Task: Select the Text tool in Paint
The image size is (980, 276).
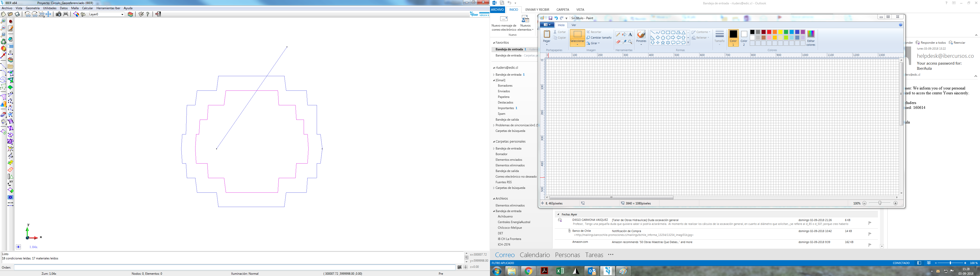Action: pos(630,34)
